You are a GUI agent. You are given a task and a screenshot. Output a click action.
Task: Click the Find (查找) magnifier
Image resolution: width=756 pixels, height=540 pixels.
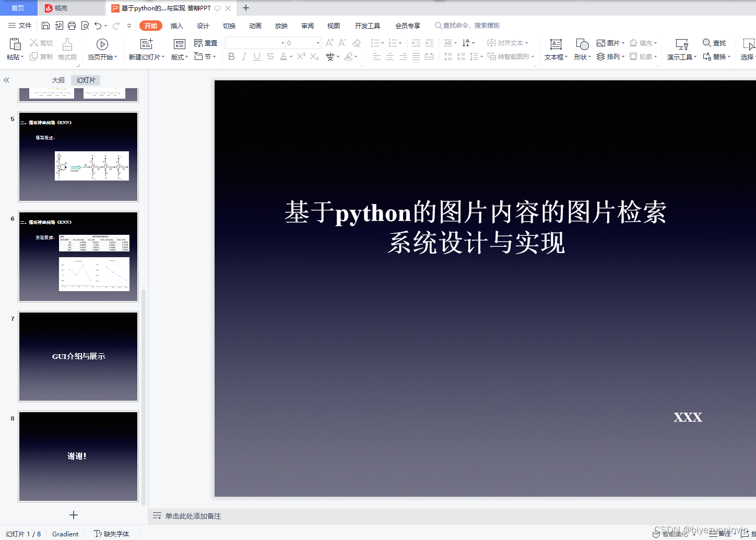coord(714,43)
